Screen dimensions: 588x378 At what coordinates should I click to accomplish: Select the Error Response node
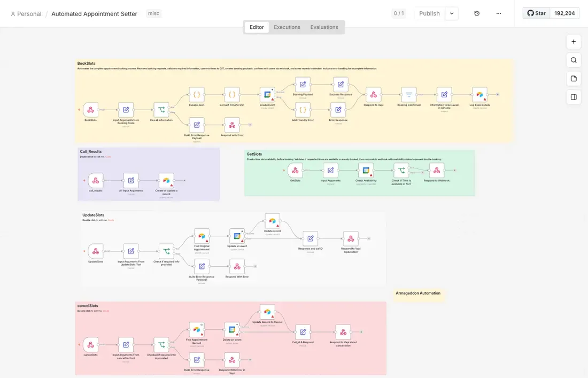tap(338, 110)
